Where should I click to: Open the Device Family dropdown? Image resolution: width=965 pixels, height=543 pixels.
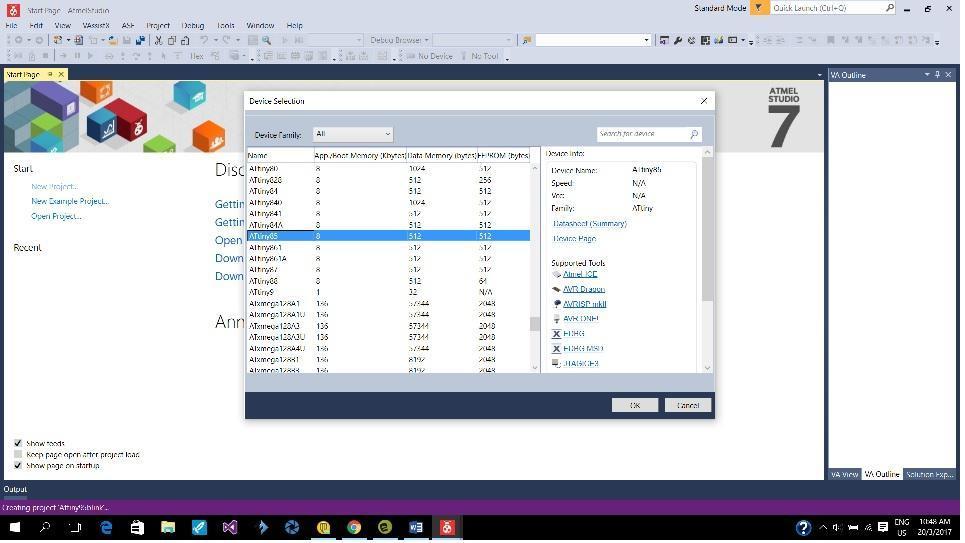click(352, 134)
